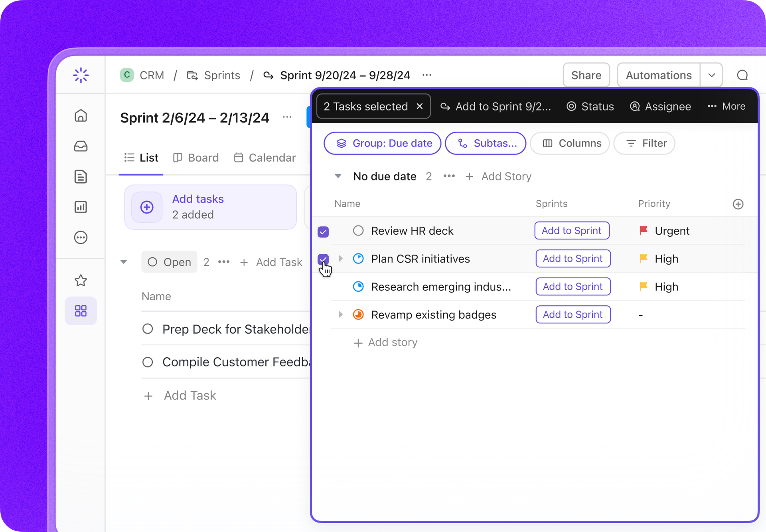Open the inbox icon in sidebar
This screenshot has width=766, height=532.
(81, 146)
